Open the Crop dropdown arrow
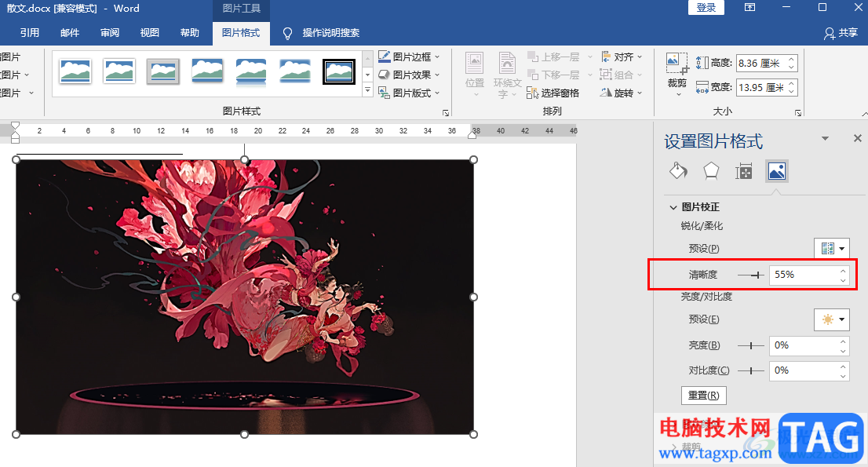The width and height of the screenshot is (868, 467). coord(678,95)
